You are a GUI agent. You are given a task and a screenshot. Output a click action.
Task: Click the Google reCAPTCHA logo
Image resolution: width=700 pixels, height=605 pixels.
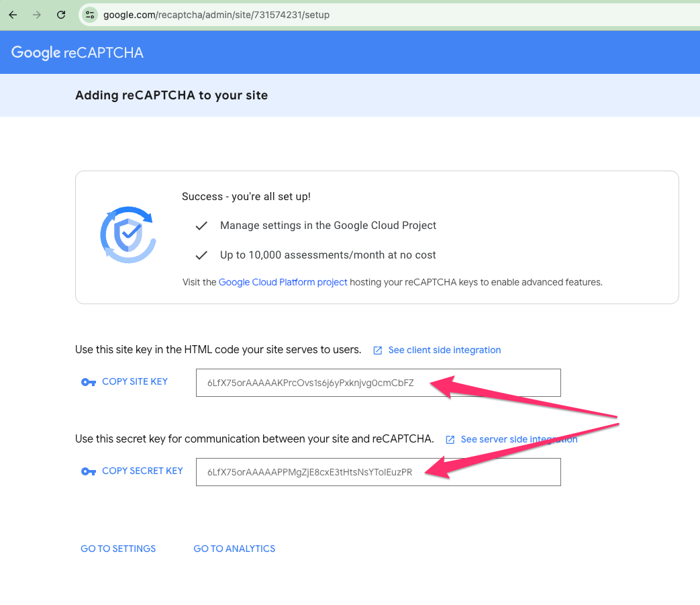(77, 52)
